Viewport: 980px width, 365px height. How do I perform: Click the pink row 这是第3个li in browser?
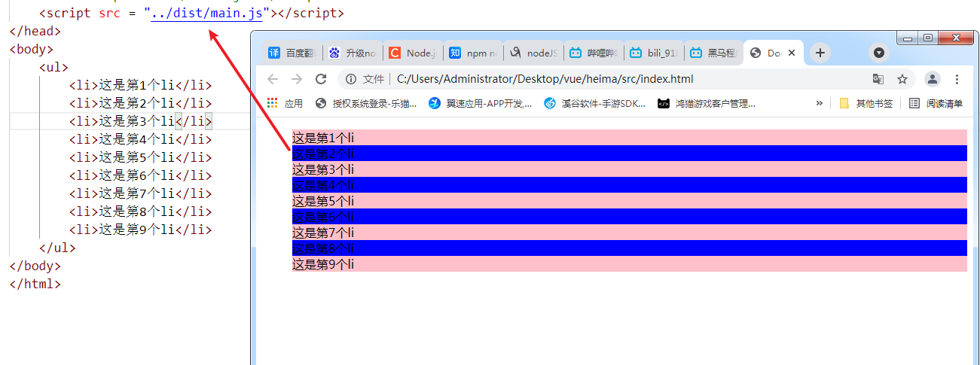click(x=629, y=169)
